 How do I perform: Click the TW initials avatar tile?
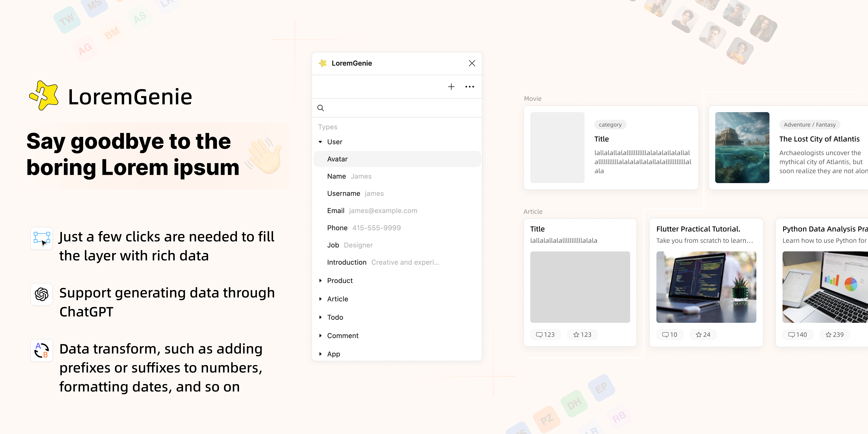click(x=67, y=20)
